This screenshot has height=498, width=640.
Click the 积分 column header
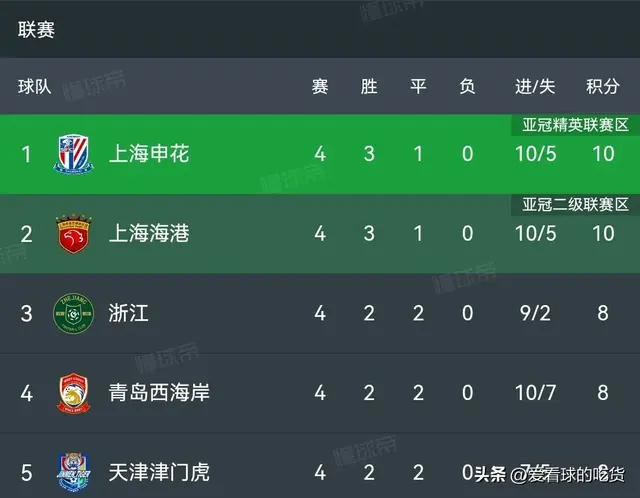pos(603,87)
